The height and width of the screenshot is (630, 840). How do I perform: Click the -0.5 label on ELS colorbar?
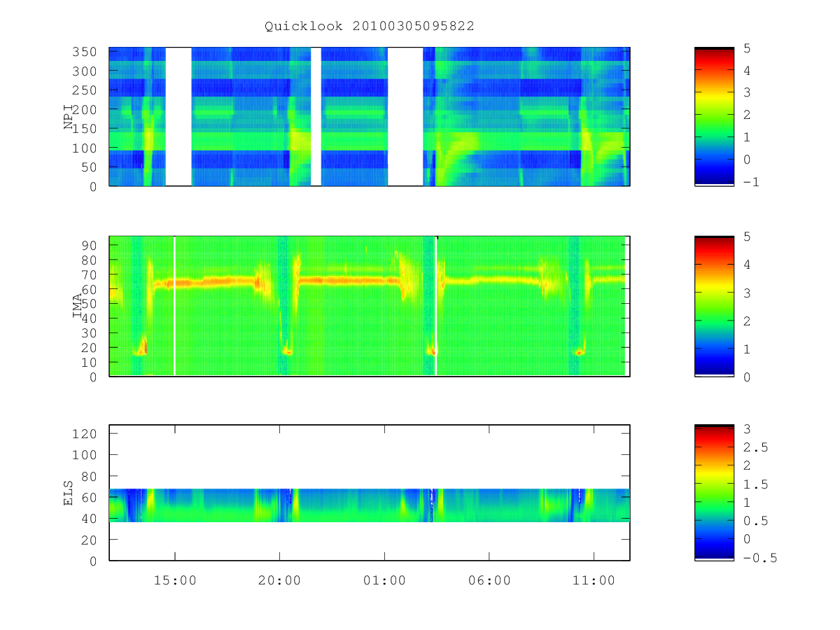(759, 558)
